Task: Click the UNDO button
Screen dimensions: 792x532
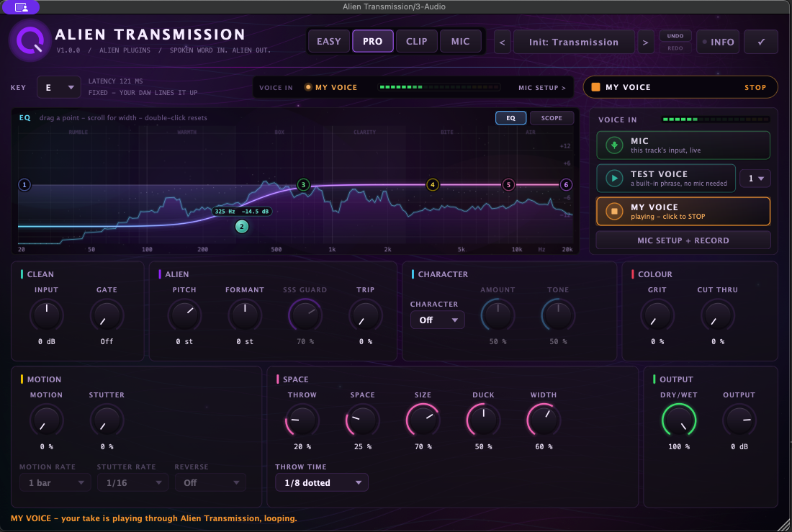Action: (x=675, y=36)
